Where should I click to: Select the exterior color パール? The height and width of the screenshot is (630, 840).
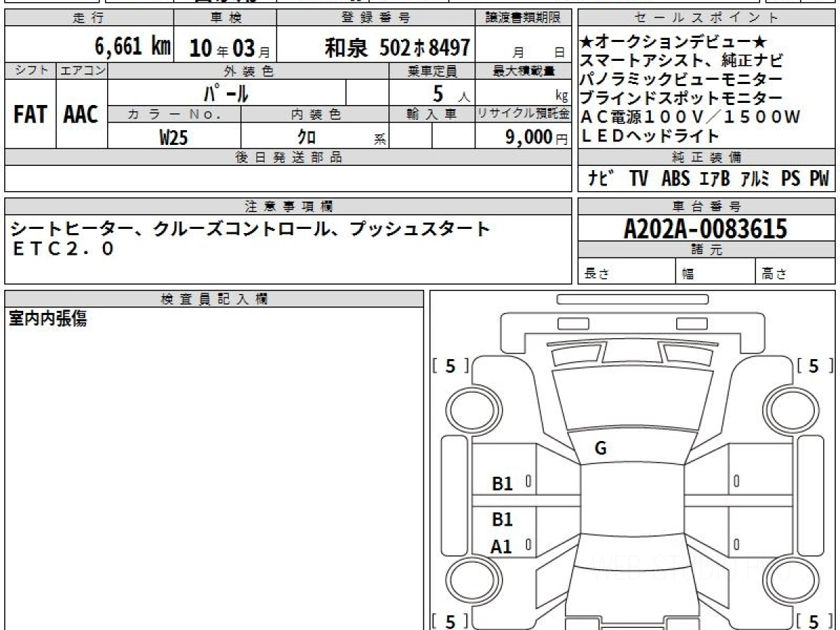pos(226,92)
